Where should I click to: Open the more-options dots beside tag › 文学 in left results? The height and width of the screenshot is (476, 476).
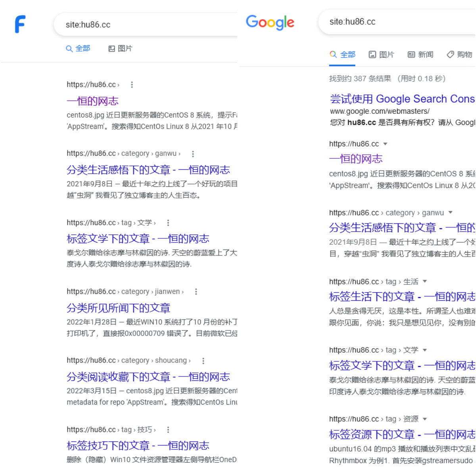(x=168, y=223)
